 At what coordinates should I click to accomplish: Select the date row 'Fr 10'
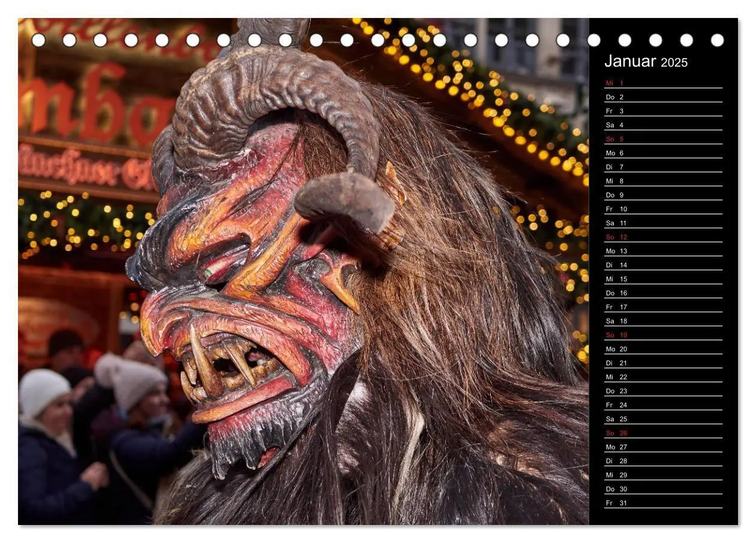(x=663, y=209)
